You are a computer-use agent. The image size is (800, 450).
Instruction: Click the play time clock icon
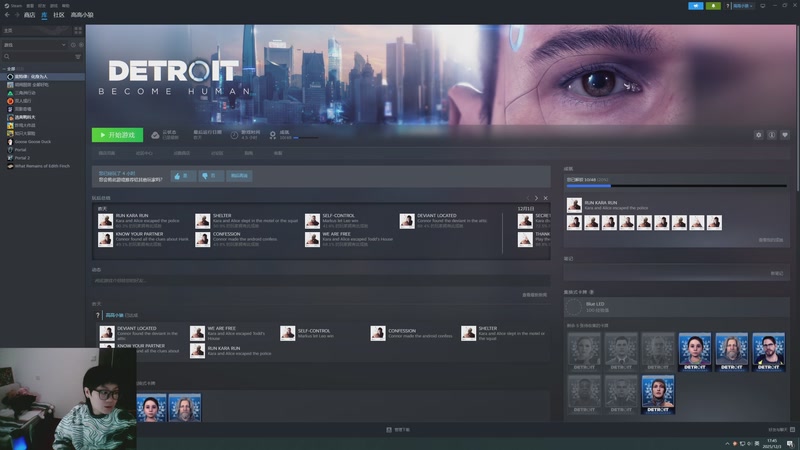tap(234, 135)
